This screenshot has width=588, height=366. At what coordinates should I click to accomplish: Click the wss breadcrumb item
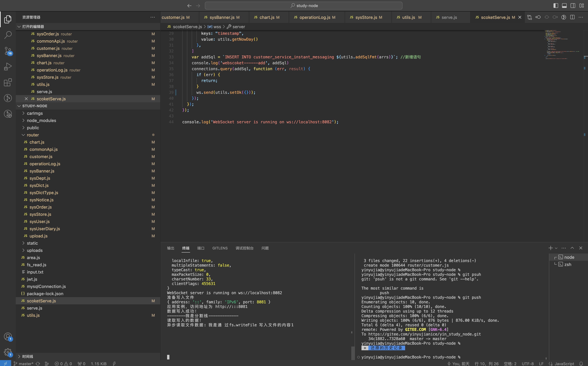click(214, 27)
